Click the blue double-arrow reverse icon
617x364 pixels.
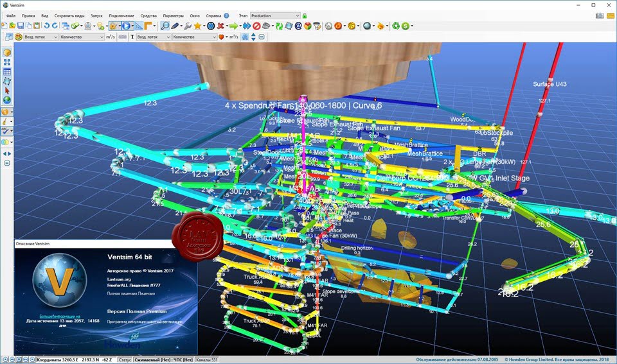tap(247, 26)
